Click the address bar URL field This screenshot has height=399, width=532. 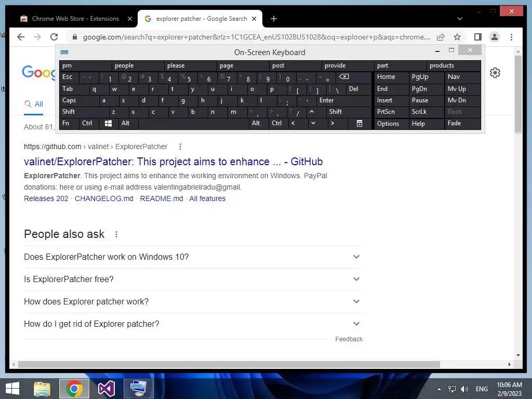point(256,37)
